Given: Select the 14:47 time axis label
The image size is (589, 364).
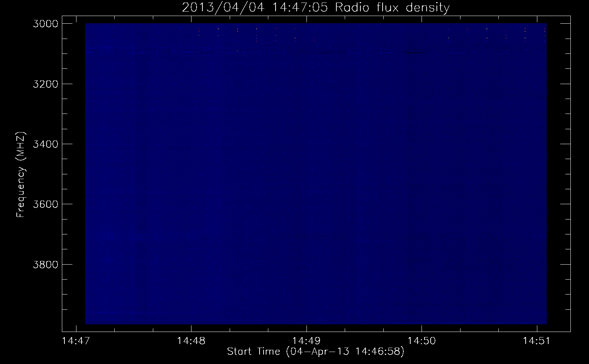Looking at the screenshot, I should click(76, 341).
